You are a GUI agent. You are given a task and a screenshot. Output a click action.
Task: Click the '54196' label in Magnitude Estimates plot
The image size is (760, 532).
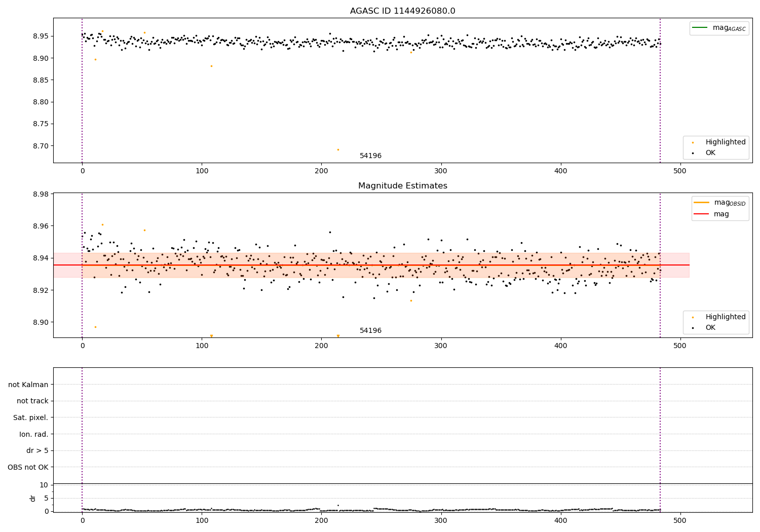(x=370, y=331)
